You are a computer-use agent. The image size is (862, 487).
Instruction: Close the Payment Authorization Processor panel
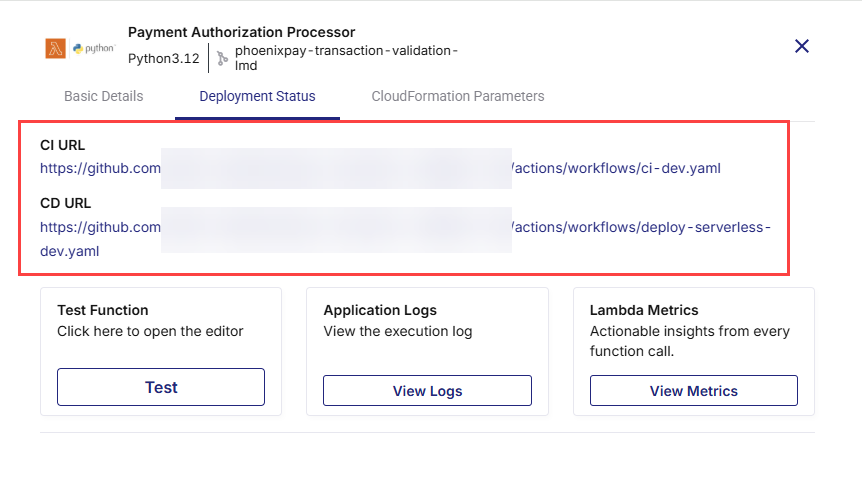(802, 46)
